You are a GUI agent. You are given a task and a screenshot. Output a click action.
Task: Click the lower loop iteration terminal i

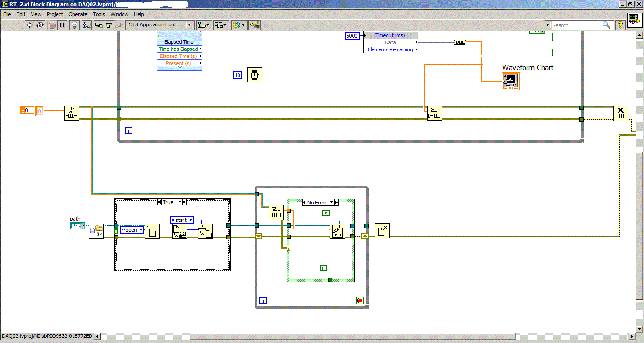(x=263, y=300)
